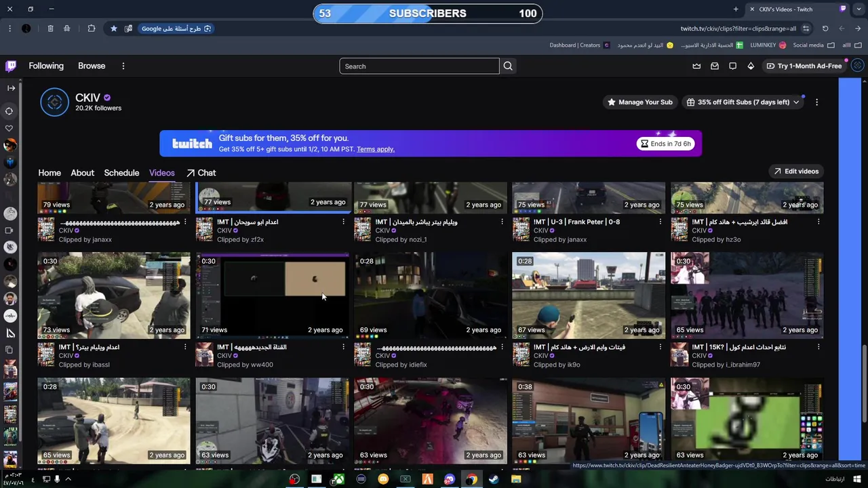Click clip title ويليام بيتر يباشر بالميدان

[x=416, y=222]
